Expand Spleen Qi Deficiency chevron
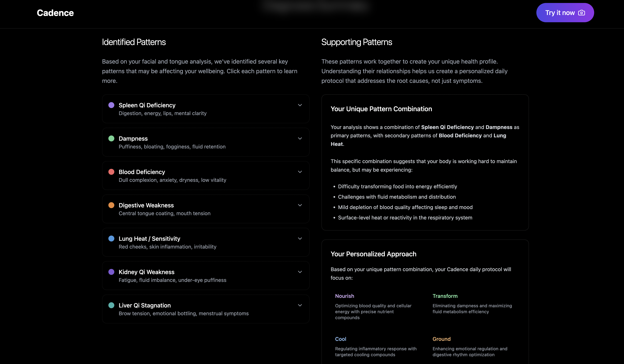Screen dimensions: 624x364 (x=300, y=105)
